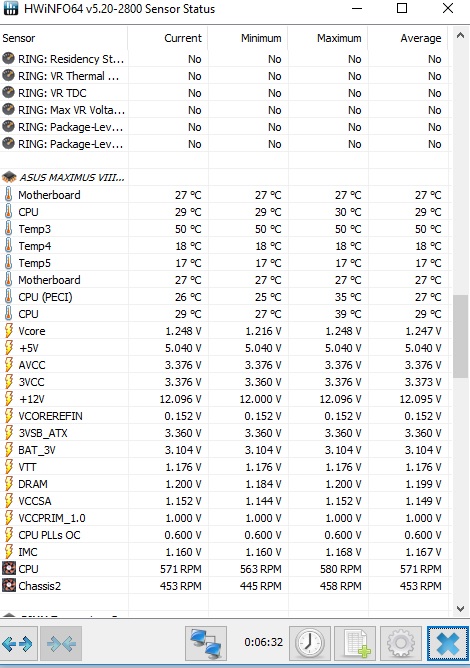Click the clock reset timer button
This screenshot has height=668, width=470.
tap(310, 643)
